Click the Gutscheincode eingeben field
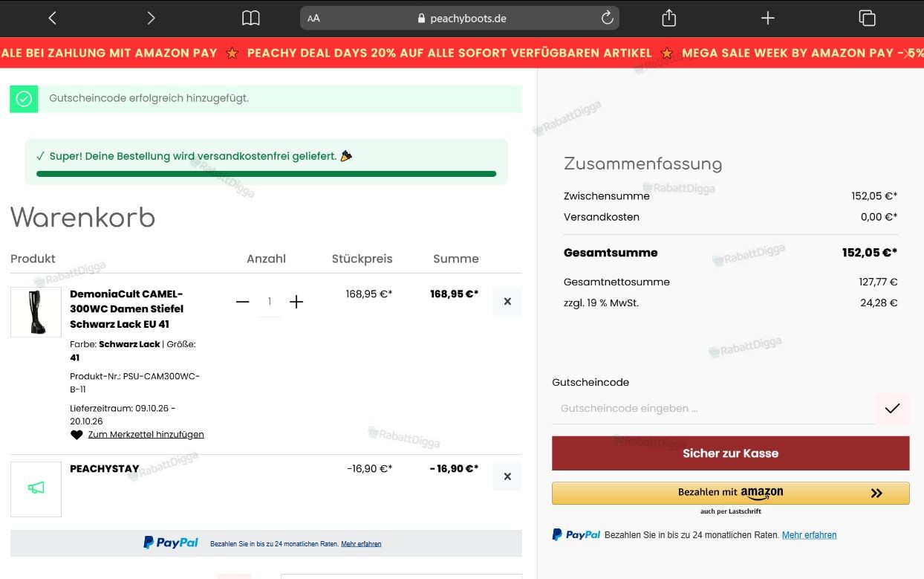The image size is (924, 579). point(713,408)
